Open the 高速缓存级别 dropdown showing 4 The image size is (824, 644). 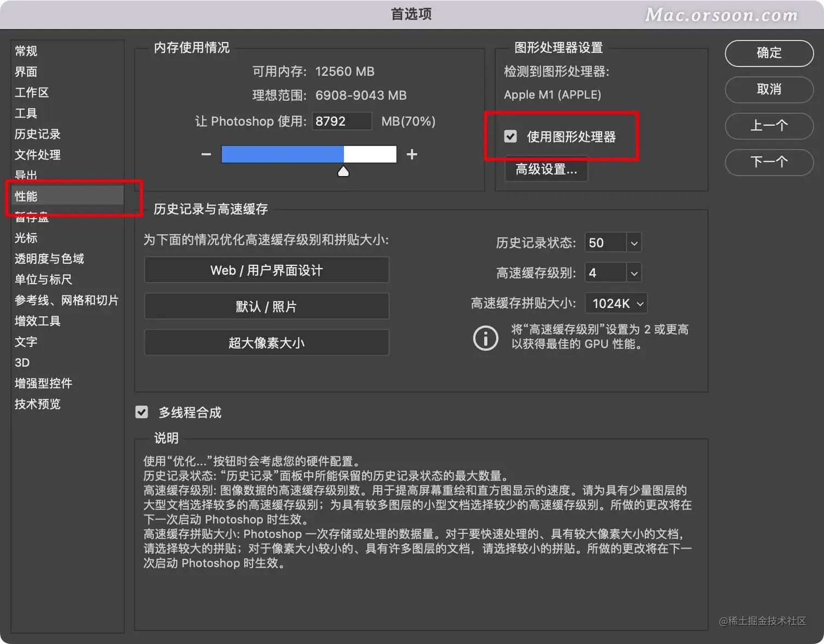pos(634,273)
